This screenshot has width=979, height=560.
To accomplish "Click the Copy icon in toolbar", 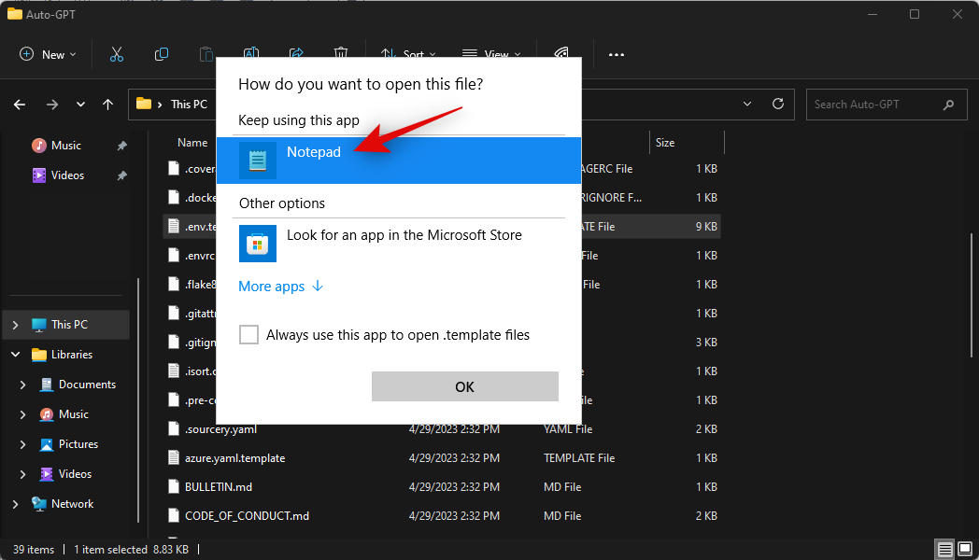I will coord(161,54).
